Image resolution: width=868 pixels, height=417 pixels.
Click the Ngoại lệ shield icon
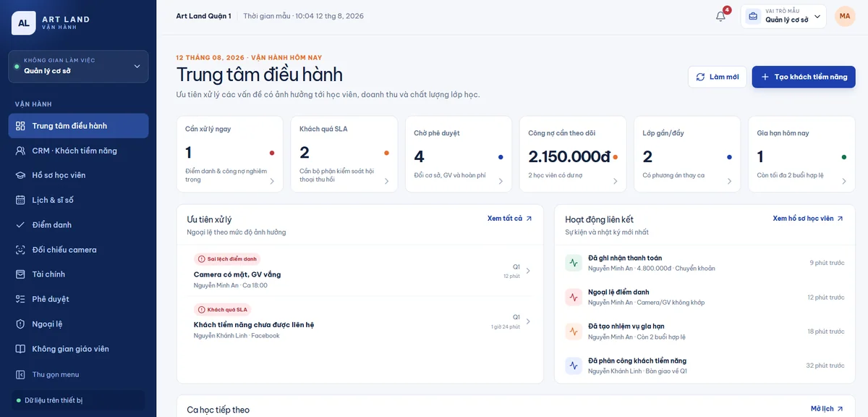[x=20, y=324]
